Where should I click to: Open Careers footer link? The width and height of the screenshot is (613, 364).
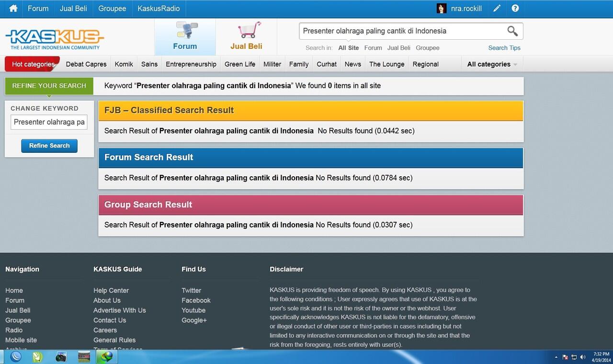point(105,330)
